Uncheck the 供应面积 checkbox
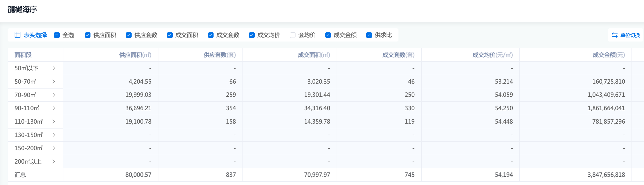Viewport: 644px width, 185px height. coord(88,35)
